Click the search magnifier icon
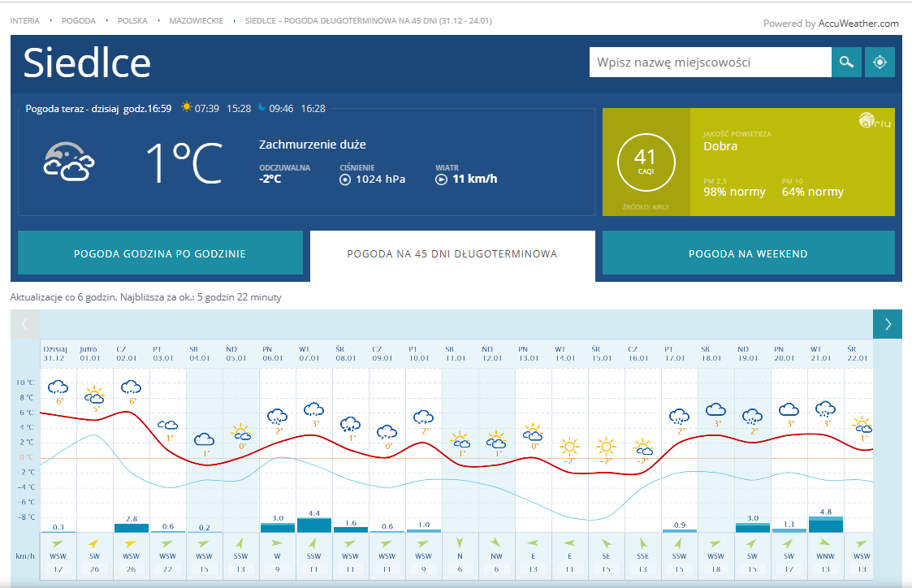The image size is (912, 588). pos(846,63)
